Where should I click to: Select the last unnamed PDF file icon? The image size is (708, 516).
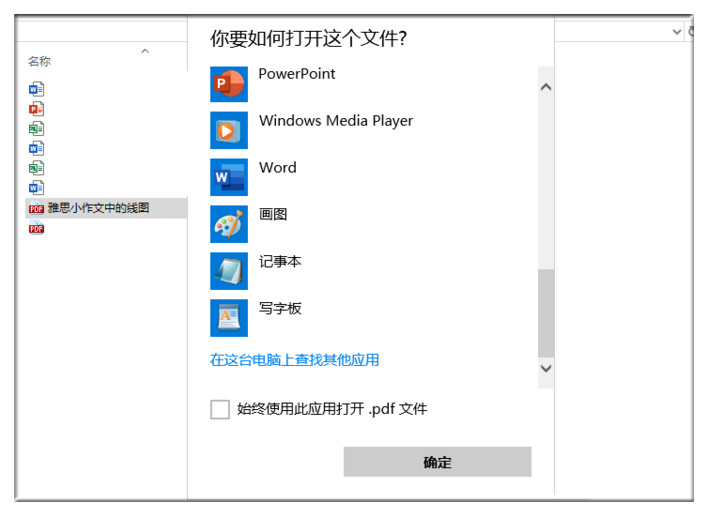point(36,228)
